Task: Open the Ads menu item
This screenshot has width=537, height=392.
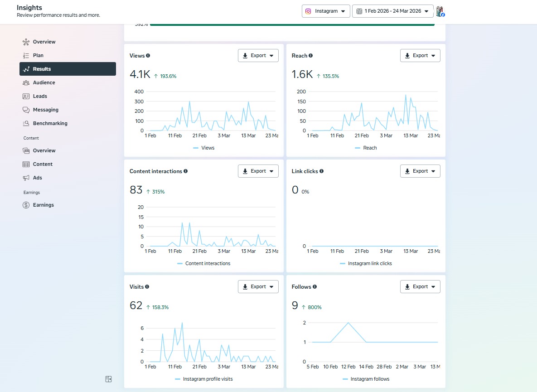Action: [x=68, y=178]
